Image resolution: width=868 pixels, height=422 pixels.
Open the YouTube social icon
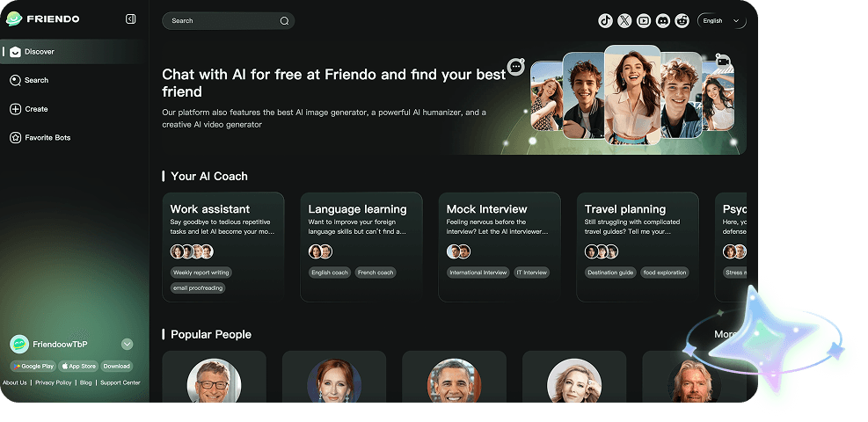pos(644,21)
